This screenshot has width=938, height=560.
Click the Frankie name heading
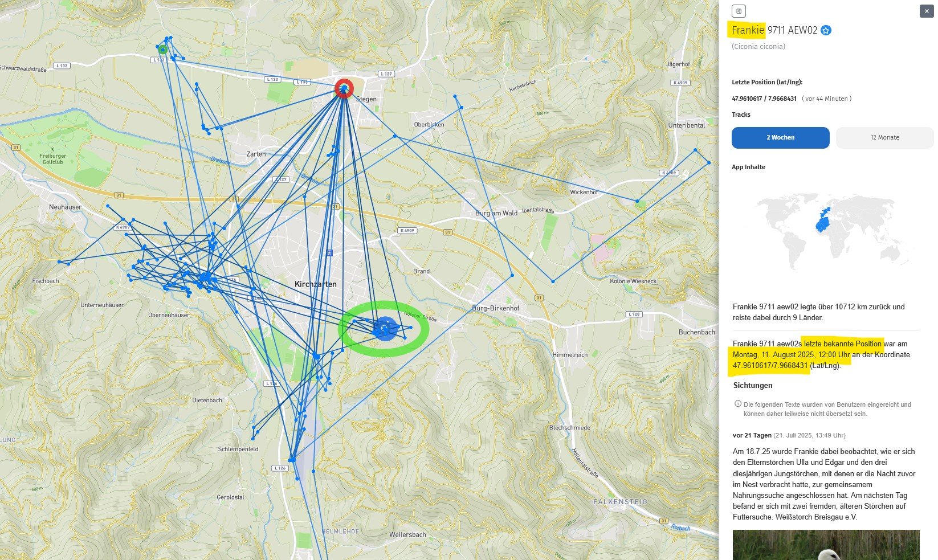[748, 30]
